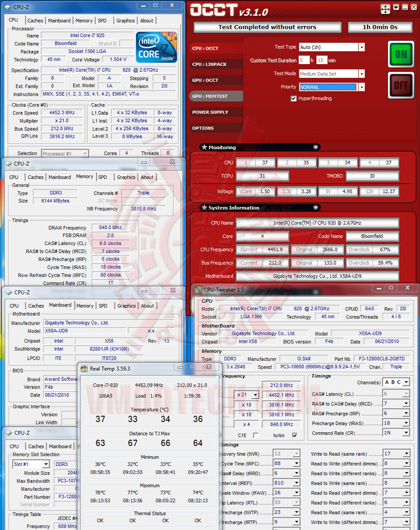Viewport: 420px width, 530px height.
Task: Click the Custom Test Duration minutes field
Action: tap(322, 60)
